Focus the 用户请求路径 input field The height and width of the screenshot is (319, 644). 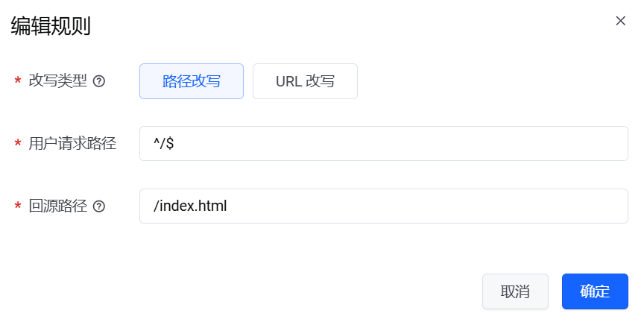click(383, 144)
